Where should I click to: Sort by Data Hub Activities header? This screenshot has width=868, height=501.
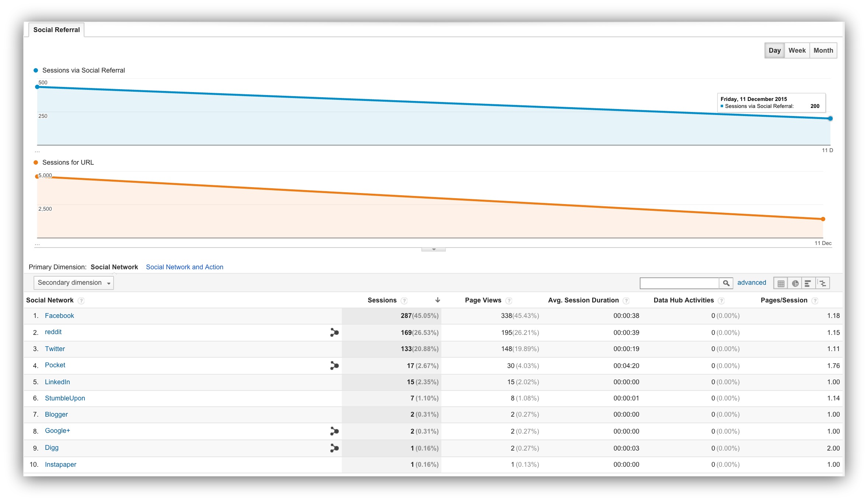pyautogui.click(x=684, y=300)
